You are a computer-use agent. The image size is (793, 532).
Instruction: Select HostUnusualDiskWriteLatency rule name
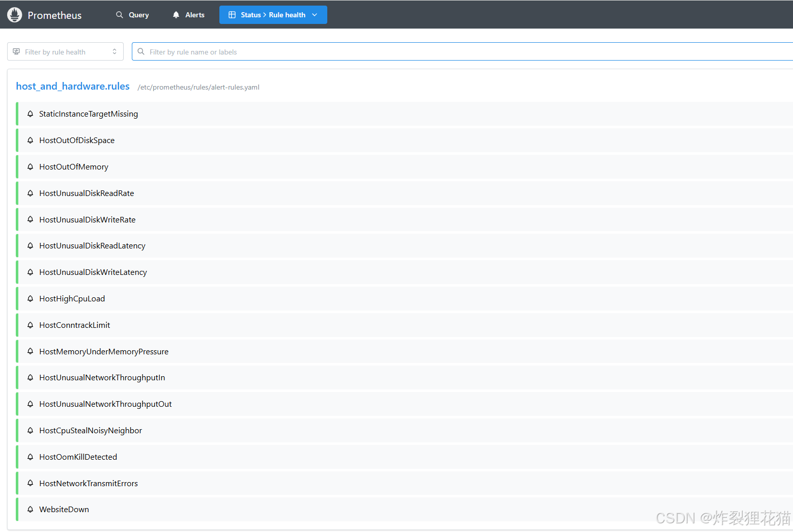(93, 272)
